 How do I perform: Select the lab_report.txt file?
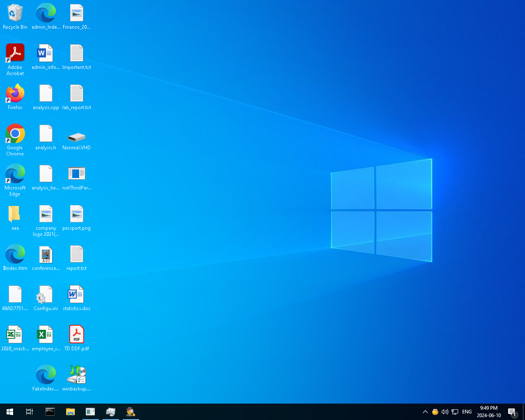click(x=77, y=97)
